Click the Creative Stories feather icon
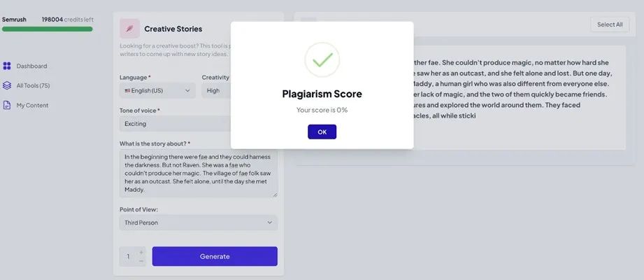 (x=129, y=29)
